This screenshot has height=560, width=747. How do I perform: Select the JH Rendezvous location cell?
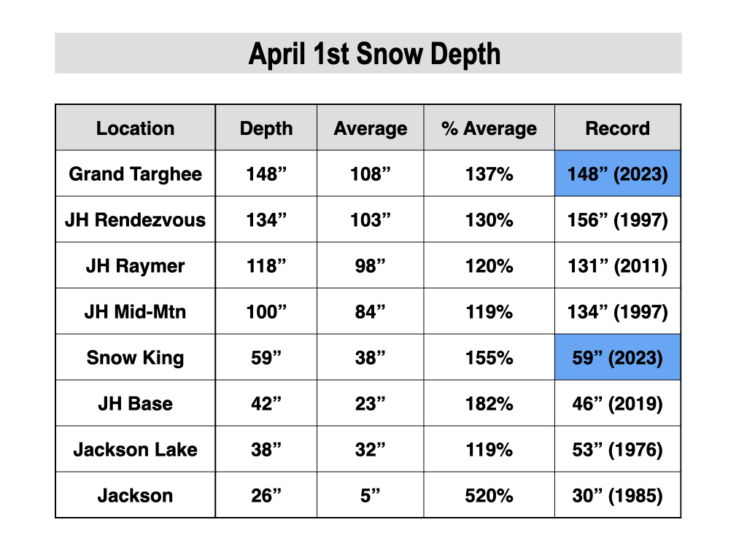tap(135, 219)
